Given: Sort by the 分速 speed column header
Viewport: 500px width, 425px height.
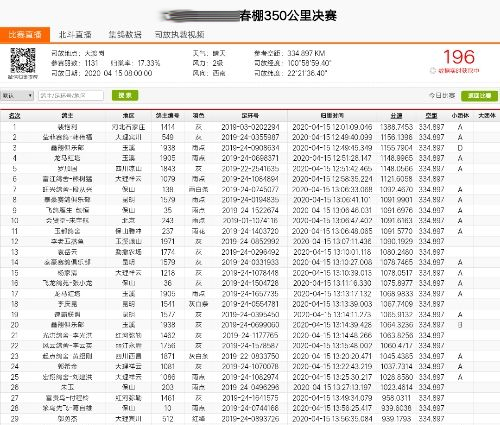Looking at the screenshot, I should coord(396,116).
